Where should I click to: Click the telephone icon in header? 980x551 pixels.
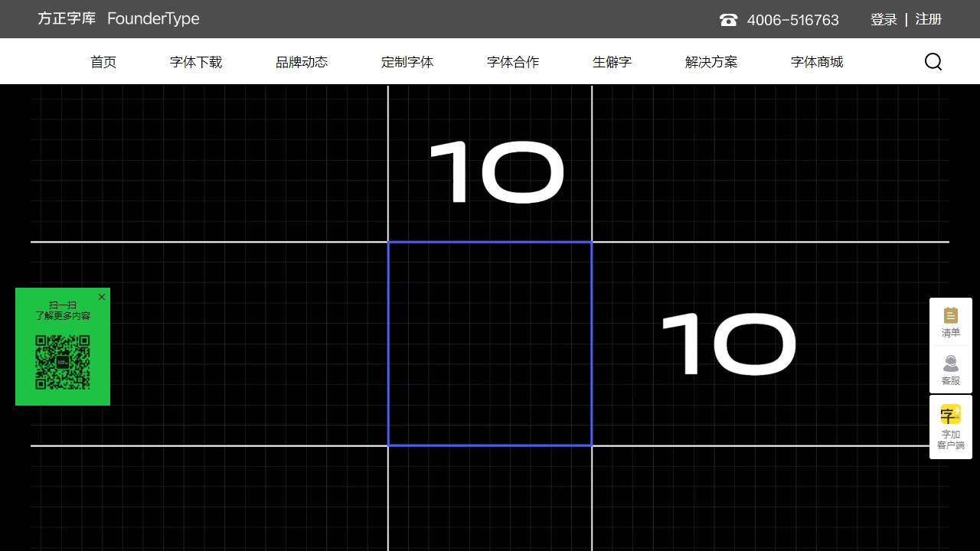point(728,20)
